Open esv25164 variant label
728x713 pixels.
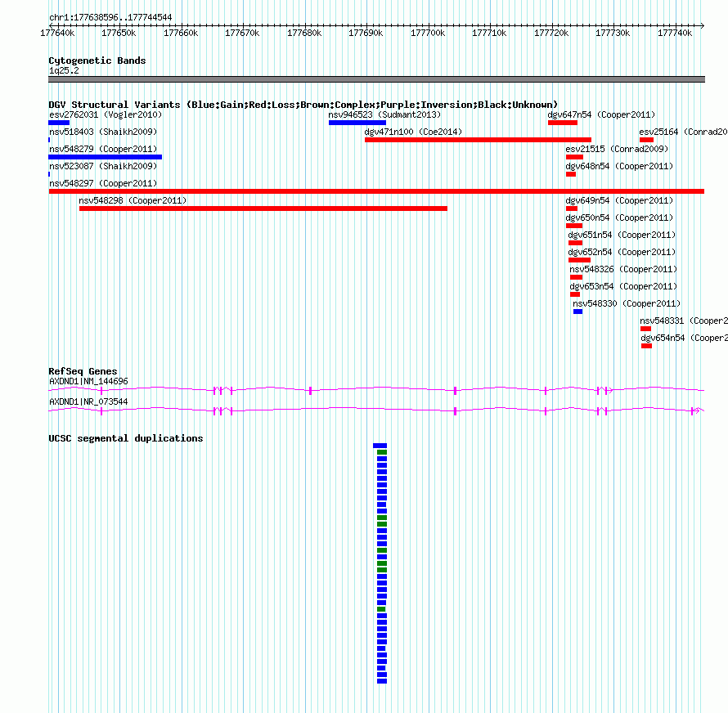point(684,132)
